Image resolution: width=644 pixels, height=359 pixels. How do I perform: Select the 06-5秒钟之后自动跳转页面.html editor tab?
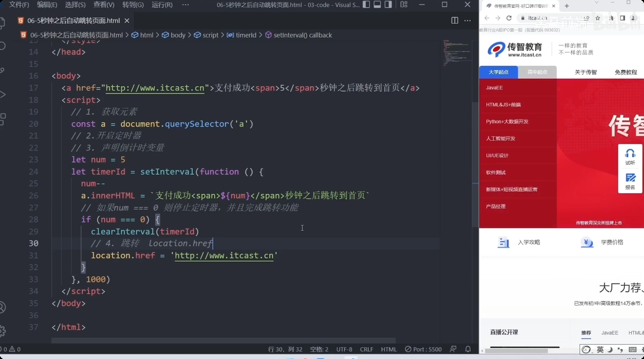[74, 21]
